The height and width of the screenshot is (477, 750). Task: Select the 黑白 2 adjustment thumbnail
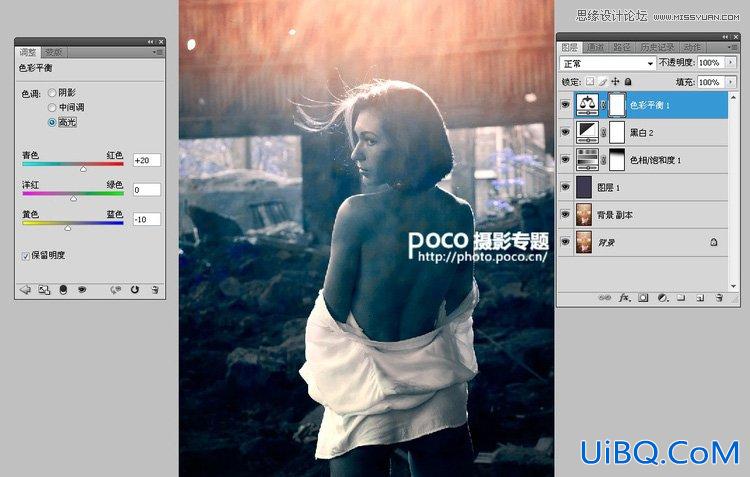point(587,133)
